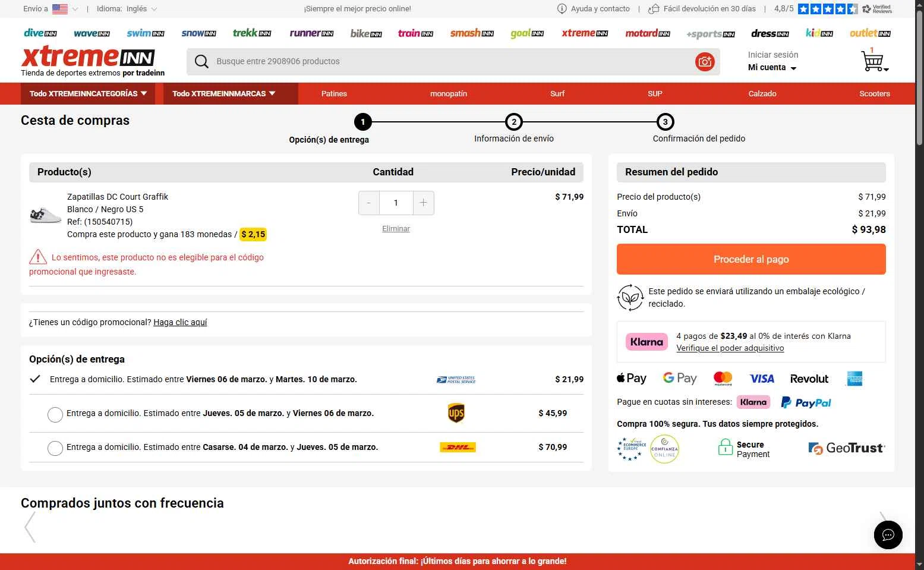Open the trekkinn store logo

coord(252,33)
